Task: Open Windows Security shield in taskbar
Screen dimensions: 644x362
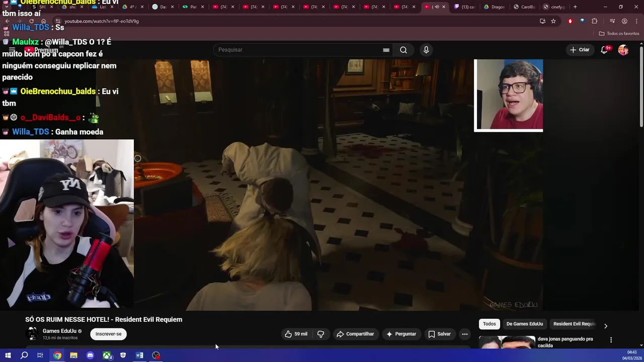Action: click(123, 355)
